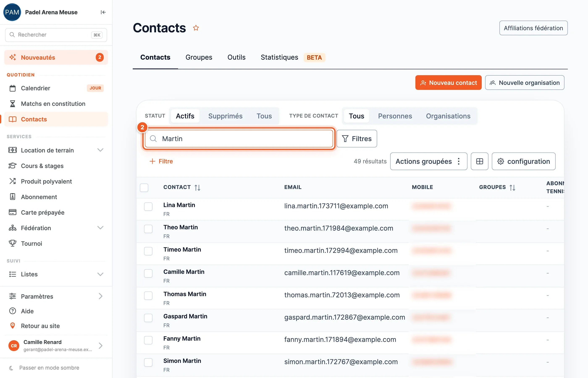Click the Nouveau contact button
The height and width of the screenshot is (378, 588).
click(x=448, y=83)
